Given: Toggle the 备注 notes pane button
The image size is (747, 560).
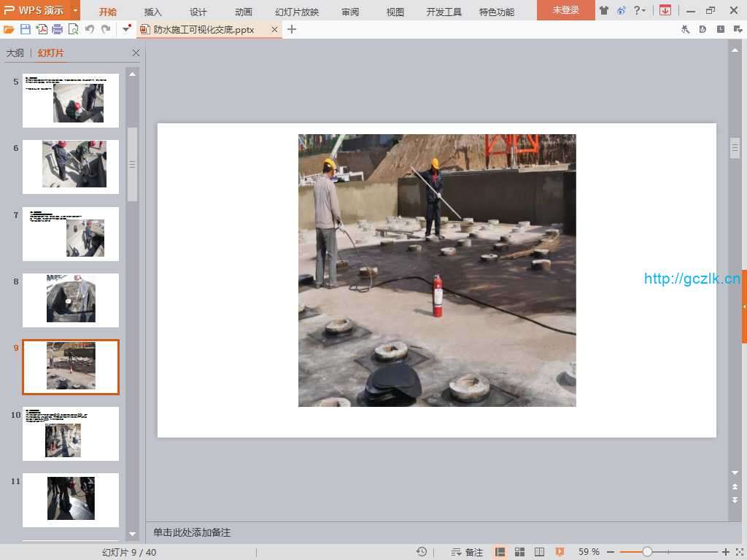Looking at the screenshot, I should click(468, 552).
